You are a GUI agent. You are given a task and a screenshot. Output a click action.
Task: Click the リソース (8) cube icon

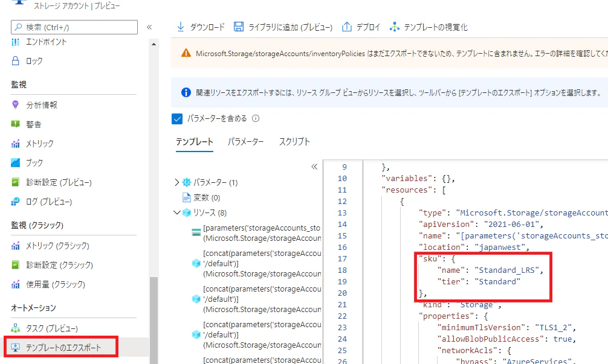coord(187,212)
